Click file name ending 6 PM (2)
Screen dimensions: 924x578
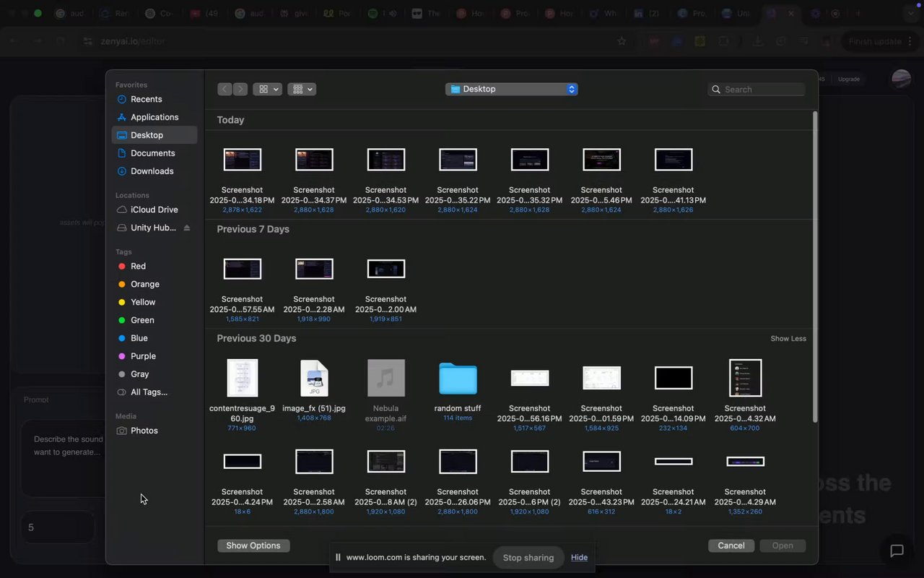[x=530, y=497]
